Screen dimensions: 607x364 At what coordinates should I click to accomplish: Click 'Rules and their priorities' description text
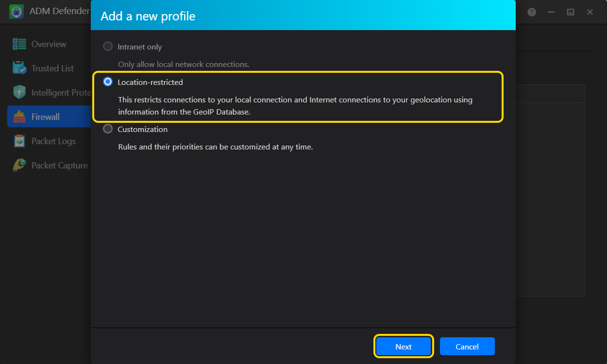click(x=216, y=147)
